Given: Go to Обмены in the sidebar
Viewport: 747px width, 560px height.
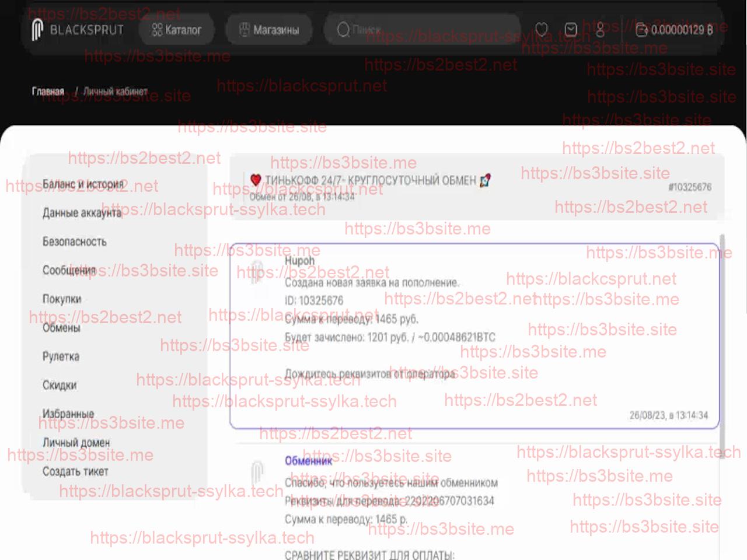Looking at the screenshot, I should pos(61,328).
